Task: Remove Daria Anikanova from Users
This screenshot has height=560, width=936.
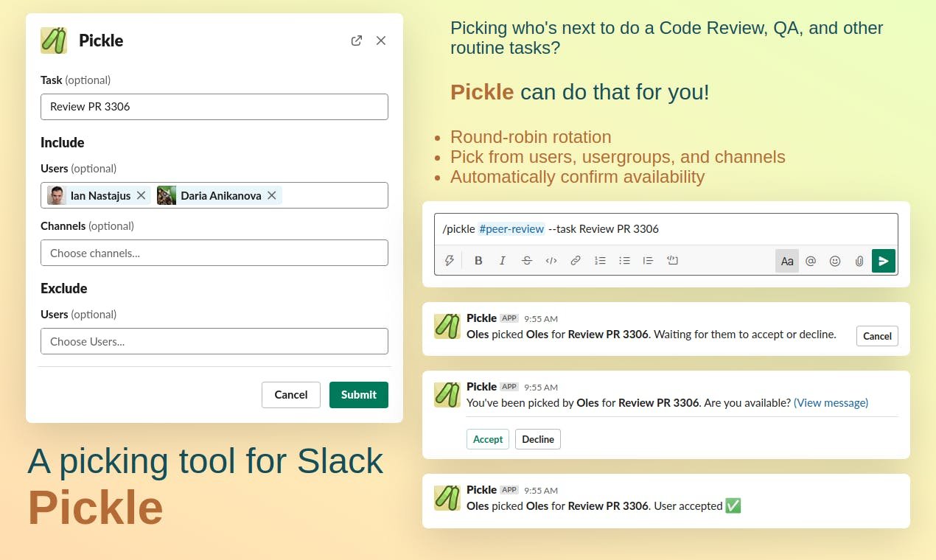Action: tap(271, 195)
